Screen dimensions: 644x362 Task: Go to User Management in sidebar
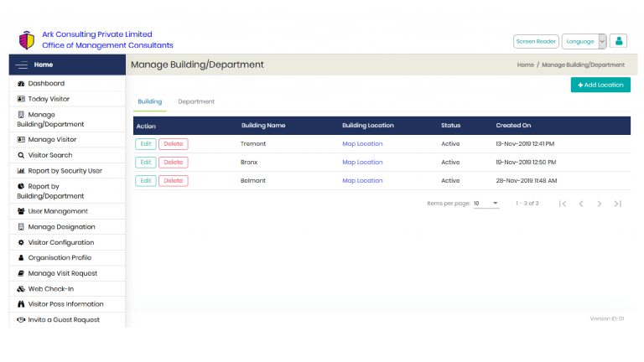click(57, 211)
